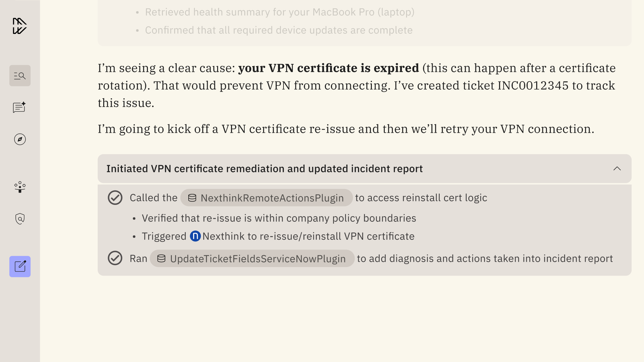The height and width of the screenshot is (362, 644).
Task: Click database icon in NexthinkRemoteActionsPlugin chip
Action: click(192, 198)
